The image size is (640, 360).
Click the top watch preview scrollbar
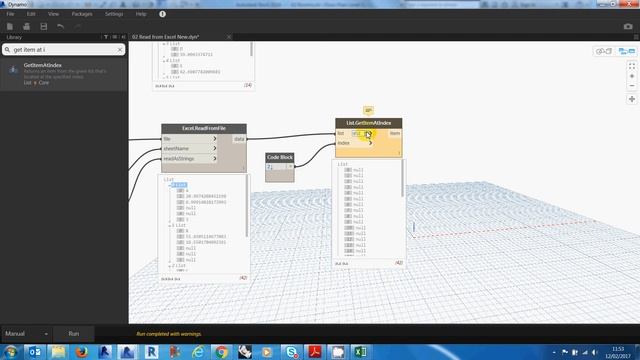coord(251,49)
